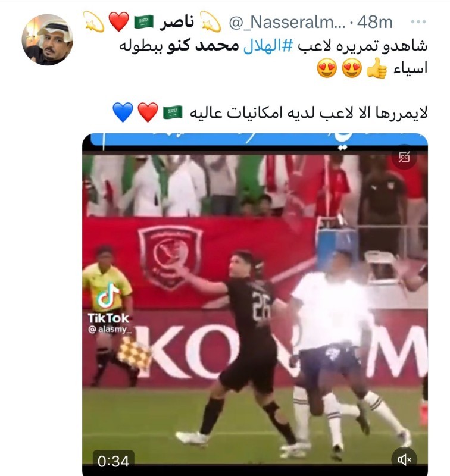Click the red heart emoji beside the name
The height and width of the screenshot is (476, 450).
(x=118, y=21)
